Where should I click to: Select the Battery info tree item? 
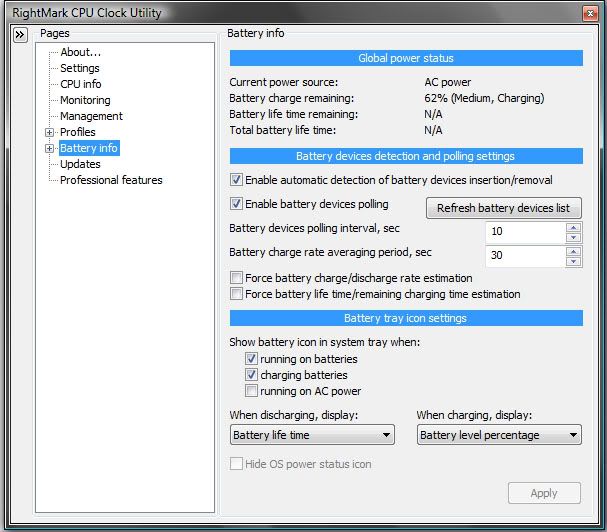coord(89,148)
